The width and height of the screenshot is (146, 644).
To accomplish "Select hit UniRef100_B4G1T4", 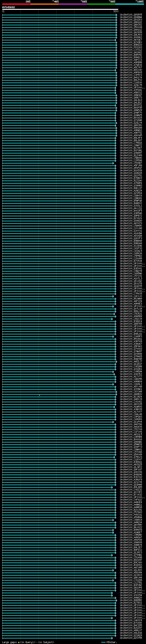I will point(131,77).
